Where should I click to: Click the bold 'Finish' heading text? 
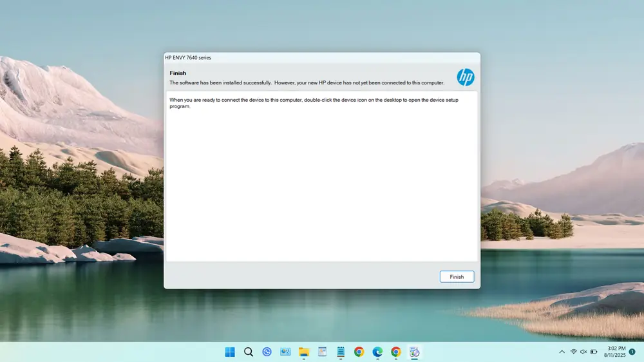[178, 73]
